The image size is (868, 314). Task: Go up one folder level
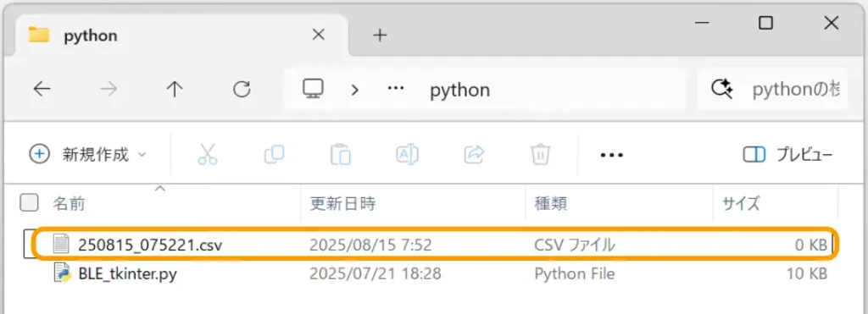point(175,89)
